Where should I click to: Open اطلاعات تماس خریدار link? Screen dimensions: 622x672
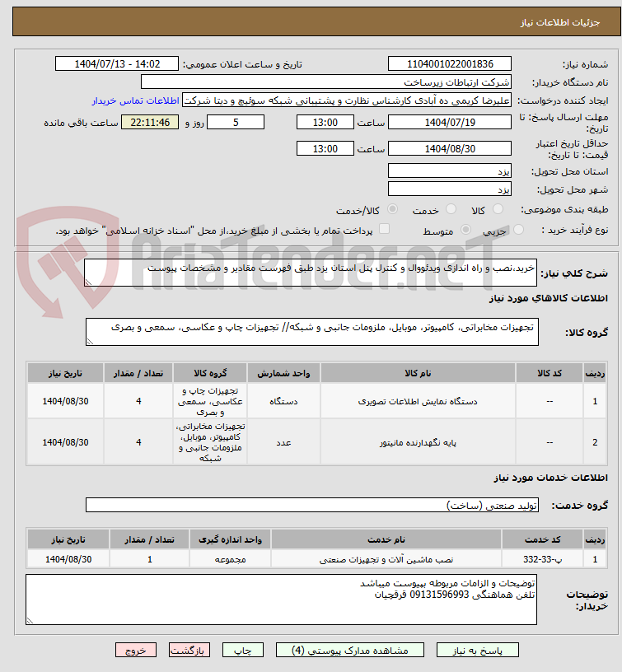coord(135,100)
